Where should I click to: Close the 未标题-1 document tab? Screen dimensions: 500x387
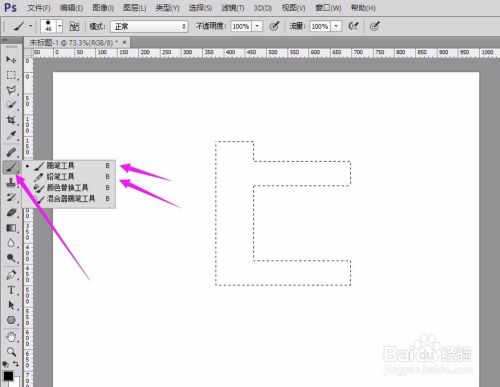(x=124, y=42)
